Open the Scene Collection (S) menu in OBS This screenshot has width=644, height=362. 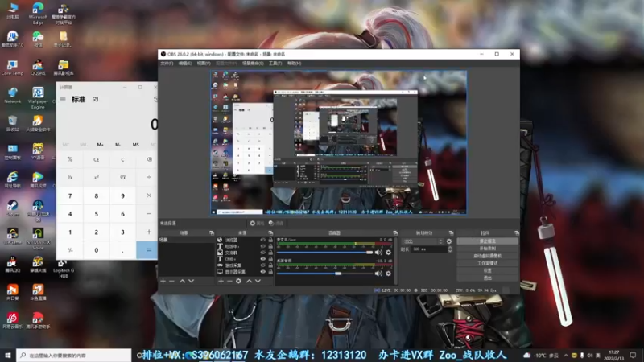pyautogui.click(x=253, y=64)
